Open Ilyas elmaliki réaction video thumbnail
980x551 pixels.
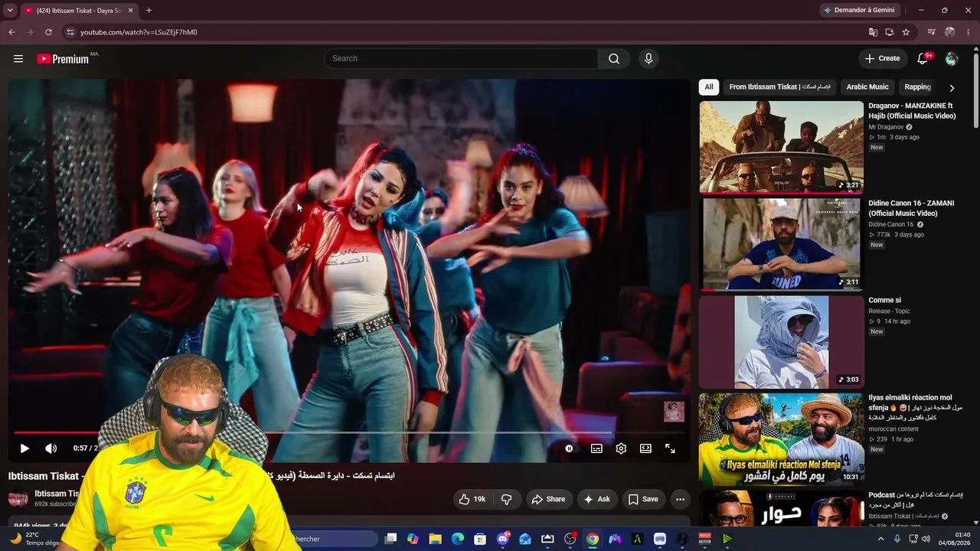(x=781, y=439)
